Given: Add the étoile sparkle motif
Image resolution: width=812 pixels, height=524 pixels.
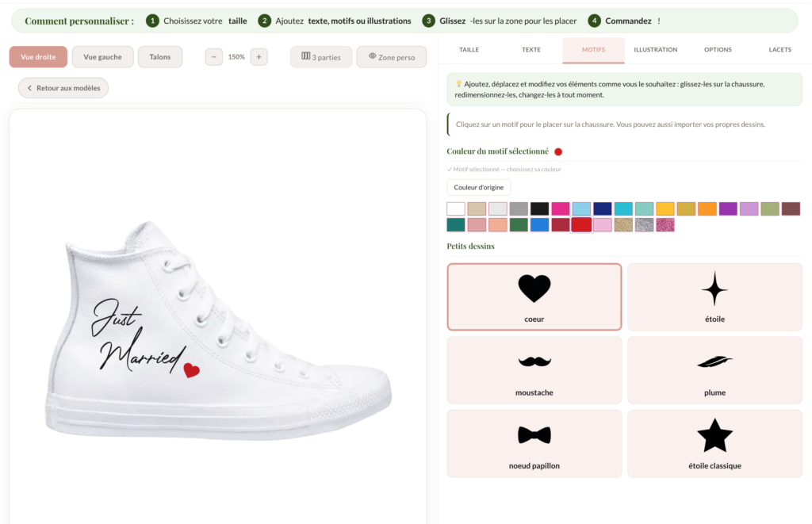Looking at the screenshot, I should (x=714, y=296).
